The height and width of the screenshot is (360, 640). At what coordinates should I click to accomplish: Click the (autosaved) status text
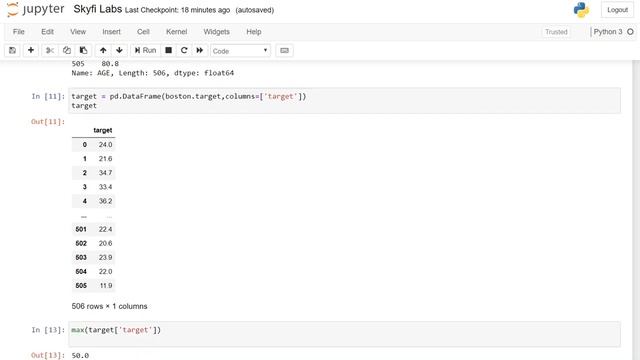[254, 10]
